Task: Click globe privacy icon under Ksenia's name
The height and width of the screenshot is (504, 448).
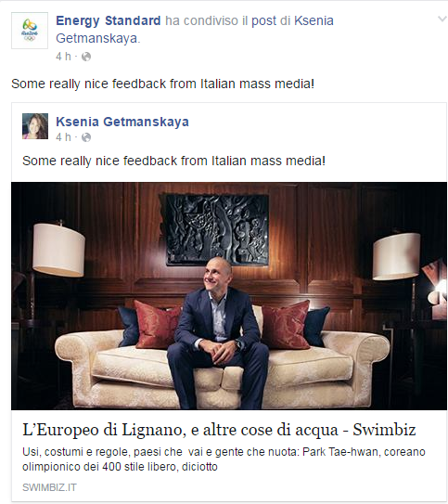Action: (86, 137)
